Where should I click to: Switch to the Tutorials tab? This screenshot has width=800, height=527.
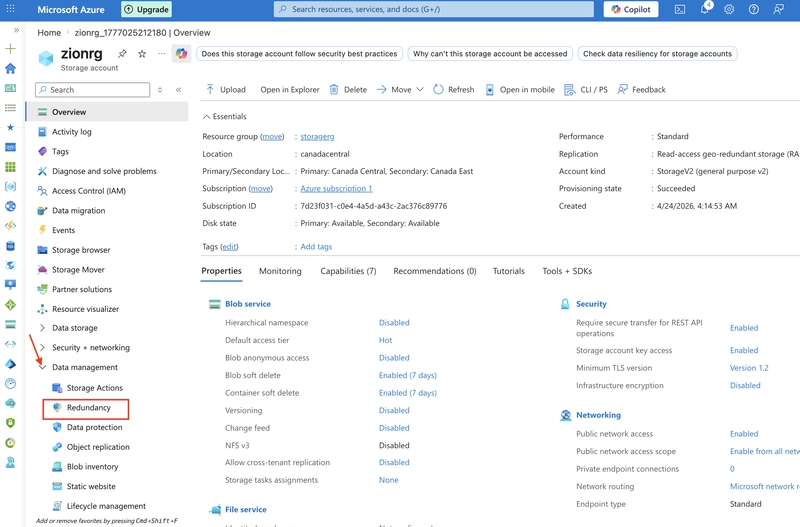509,271
